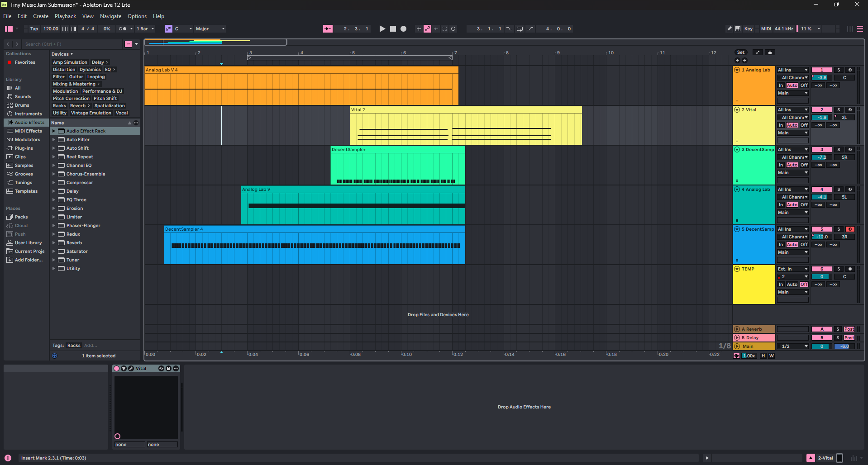Toggle Draw Mode pencil icon
Screen dimensions: 868x465
point(729,29)
